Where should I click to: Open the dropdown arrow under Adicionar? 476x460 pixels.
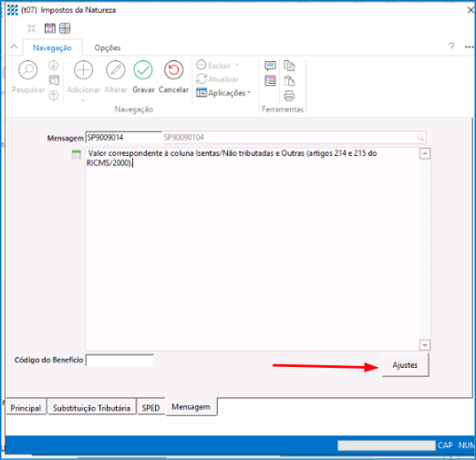[x=83, y=100]
